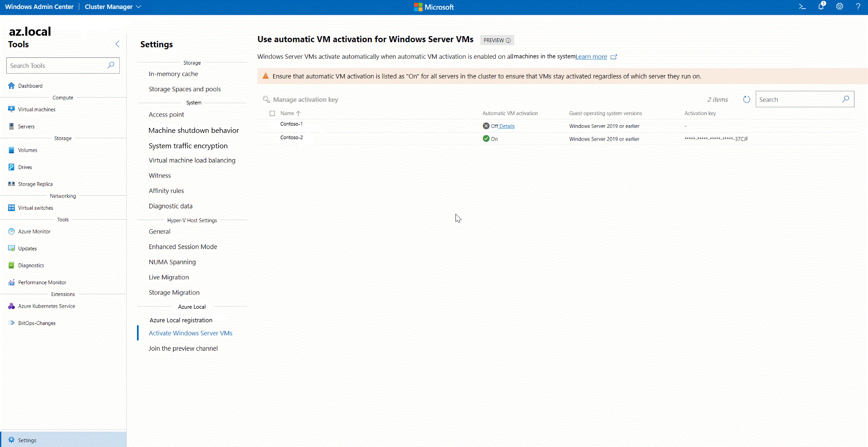Select Activate Windows Server VMs
Screen dimensions: 868x447
coord(190,334)
